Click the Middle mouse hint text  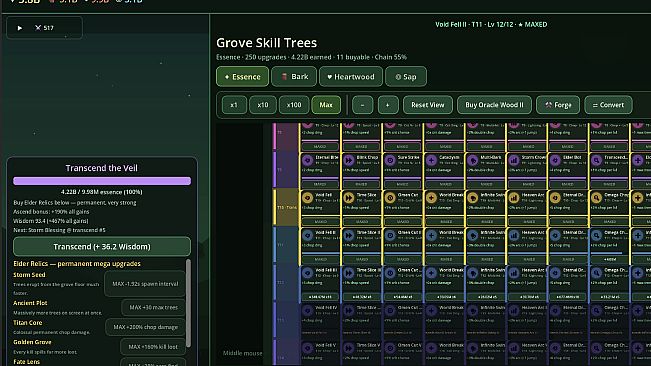pyautogui.click(x=242, y=353)
